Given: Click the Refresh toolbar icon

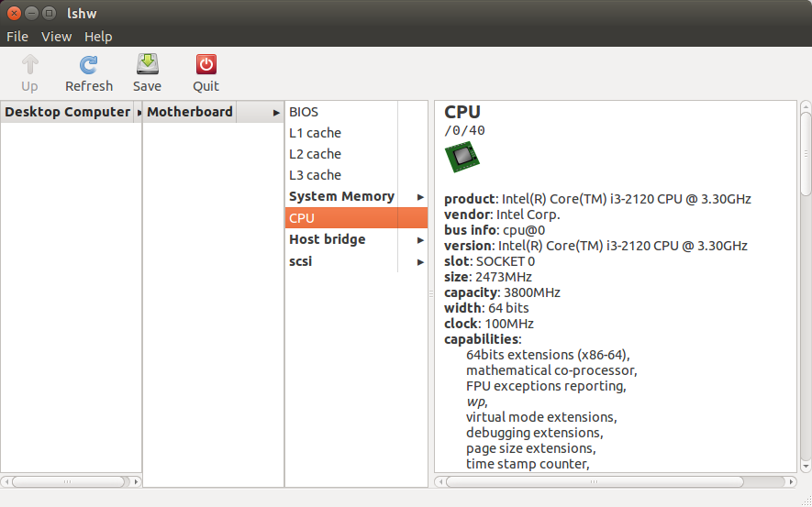Looking at the screenshot, I should pyautogui.click(x=89, y=65).
